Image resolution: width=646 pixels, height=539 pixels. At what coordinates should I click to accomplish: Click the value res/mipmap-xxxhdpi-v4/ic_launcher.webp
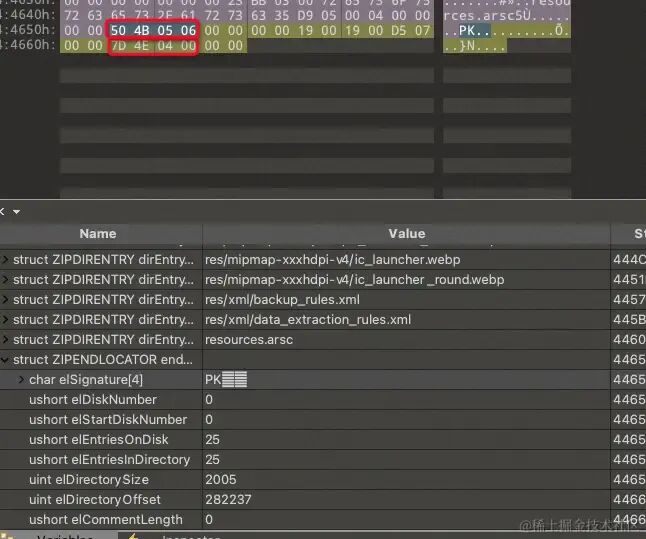coord(332,260)
